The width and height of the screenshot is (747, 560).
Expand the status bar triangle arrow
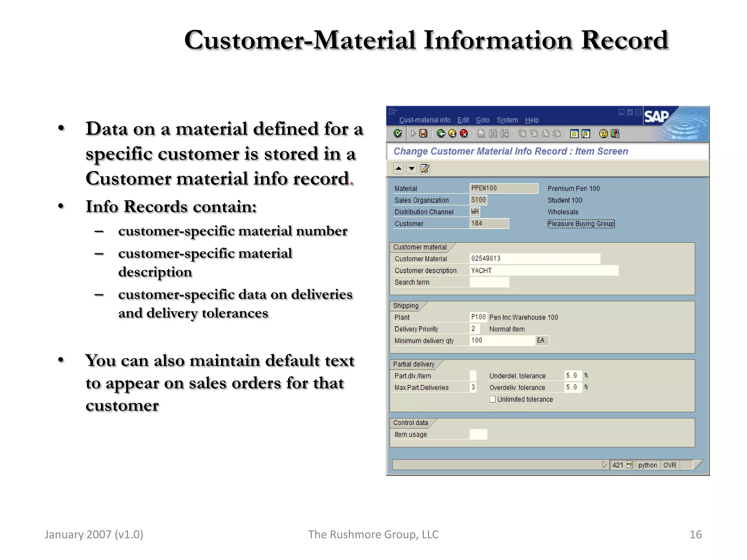pyautogui.click(x=604, y=464)
